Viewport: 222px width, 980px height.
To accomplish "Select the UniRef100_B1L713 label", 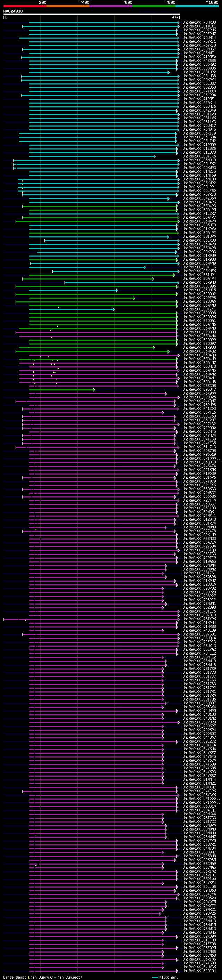I will [199, 447].
